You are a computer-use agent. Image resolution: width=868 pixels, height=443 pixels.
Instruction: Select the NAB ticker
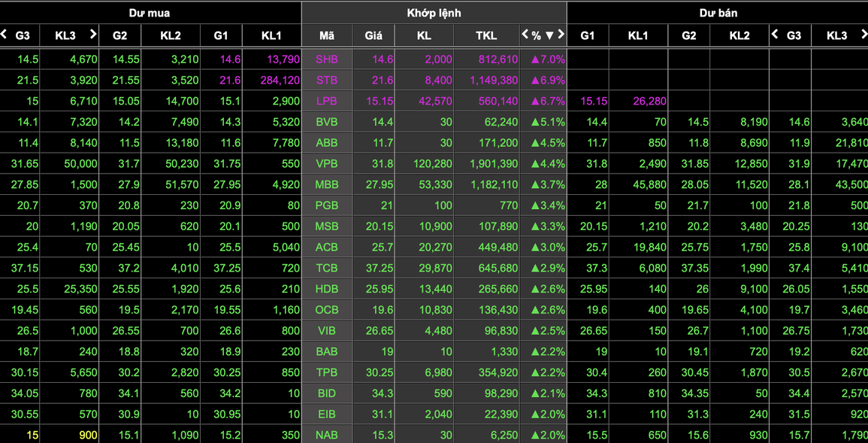[327, 435]
